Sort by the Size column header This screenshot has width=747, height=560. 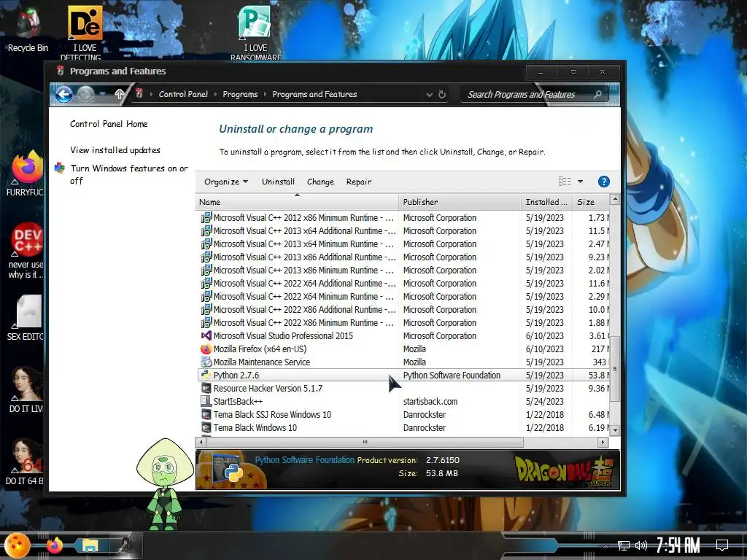pos(591,202)
